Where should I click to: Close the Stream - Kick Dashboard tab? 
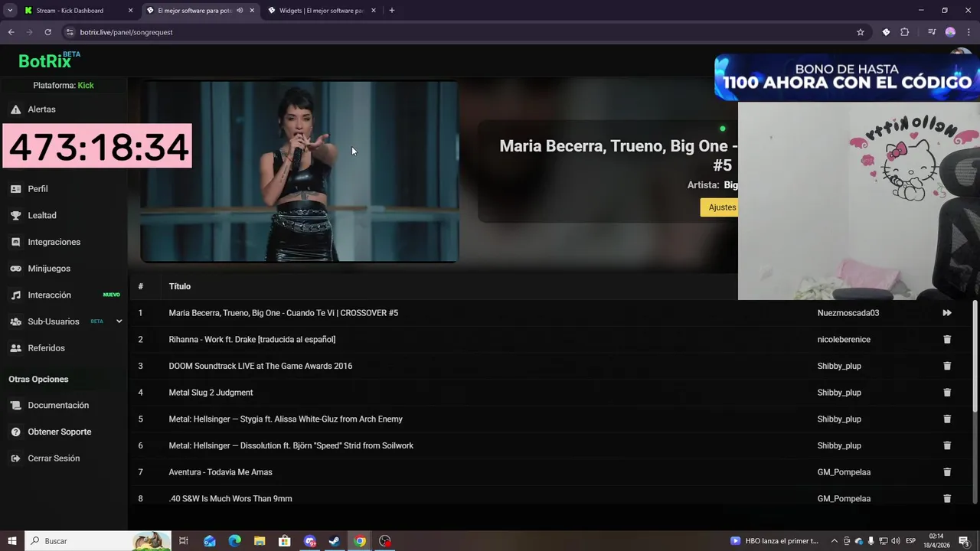coord(130,11)
